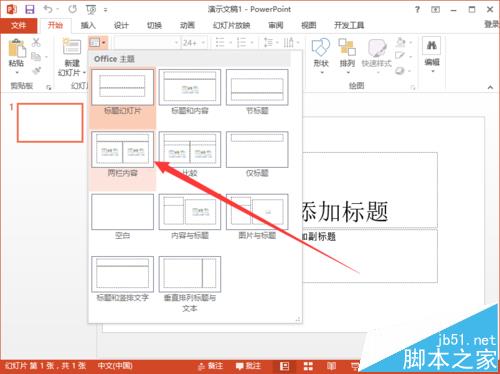Screen dimensions: 500x374
Task: Click the Redo icon in title bar
Action: pos(72,9)
